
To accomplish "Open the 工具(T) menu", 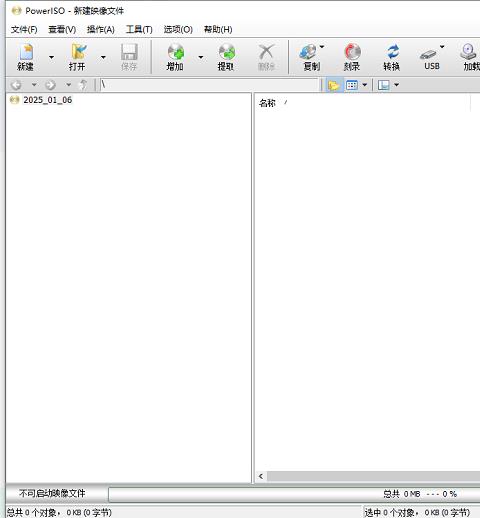I will tap(139, 30).
